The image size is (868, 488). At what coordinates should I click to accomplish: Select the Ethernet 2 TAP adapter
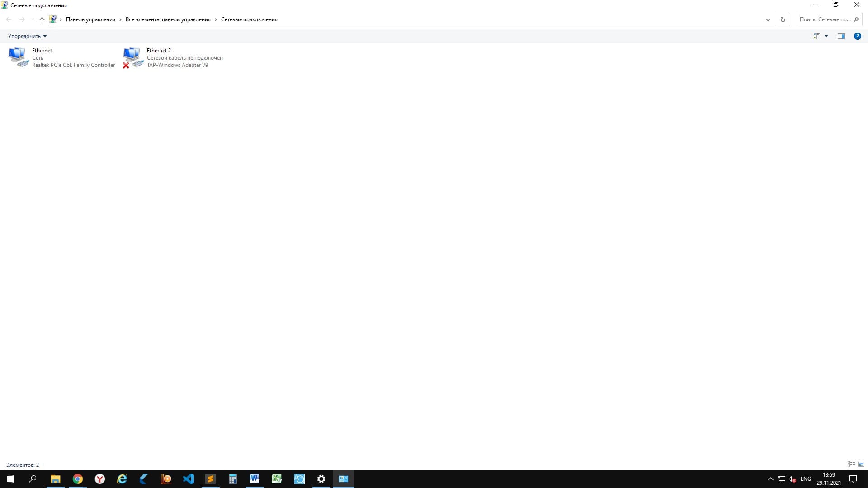174,57
